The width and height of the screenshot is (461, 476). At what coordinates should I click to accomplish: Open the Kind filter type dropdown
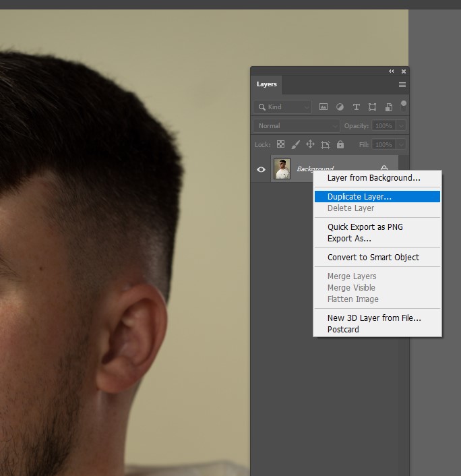[282, 107]
